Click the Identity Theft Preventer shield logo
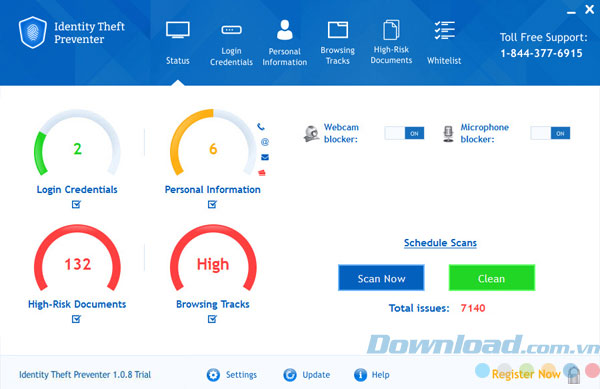Image resolution: width=600 pixels, height=389 pixels. pos(33,33)
